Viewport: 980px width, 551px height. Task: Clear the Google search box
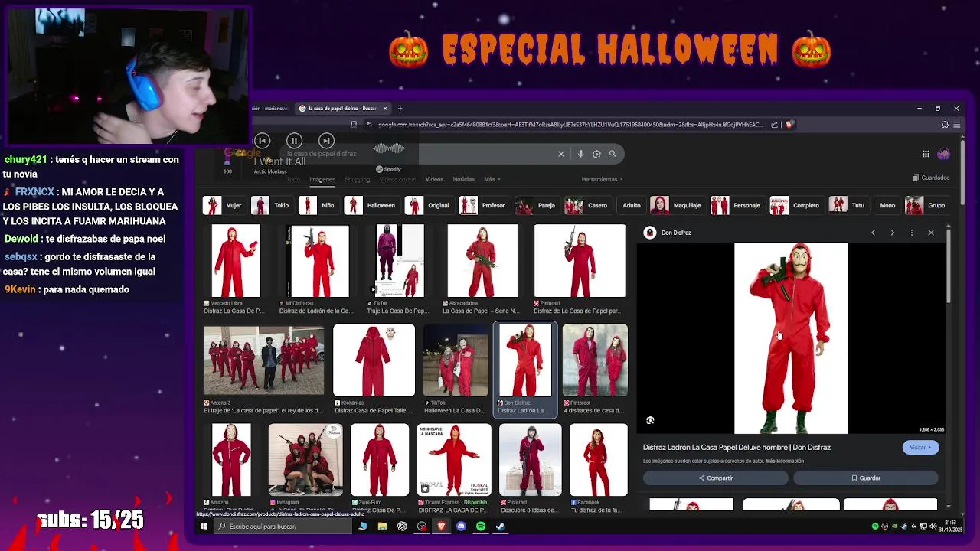561,154
